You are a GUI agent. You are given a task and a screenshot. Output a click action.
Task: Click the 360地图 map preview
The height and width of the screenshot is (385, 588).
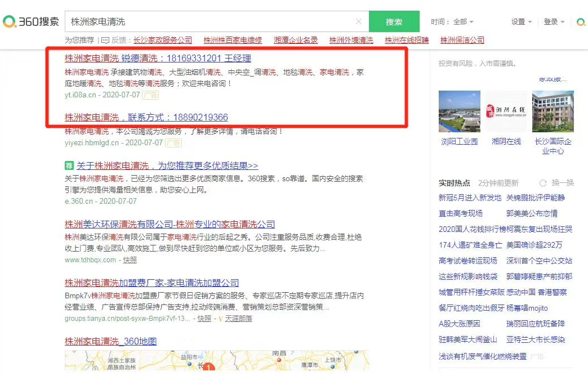coord(217,360)
